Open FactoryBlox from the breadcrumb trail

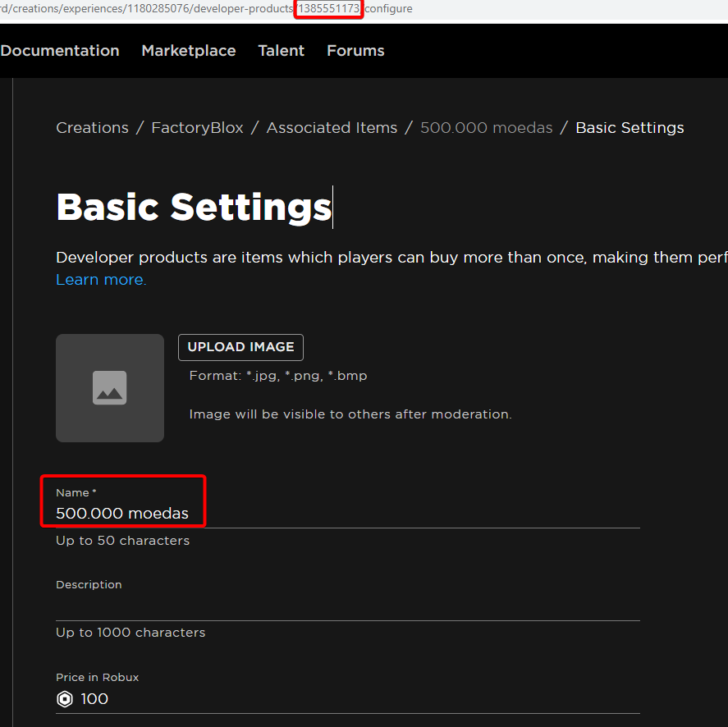pos(197,127)
